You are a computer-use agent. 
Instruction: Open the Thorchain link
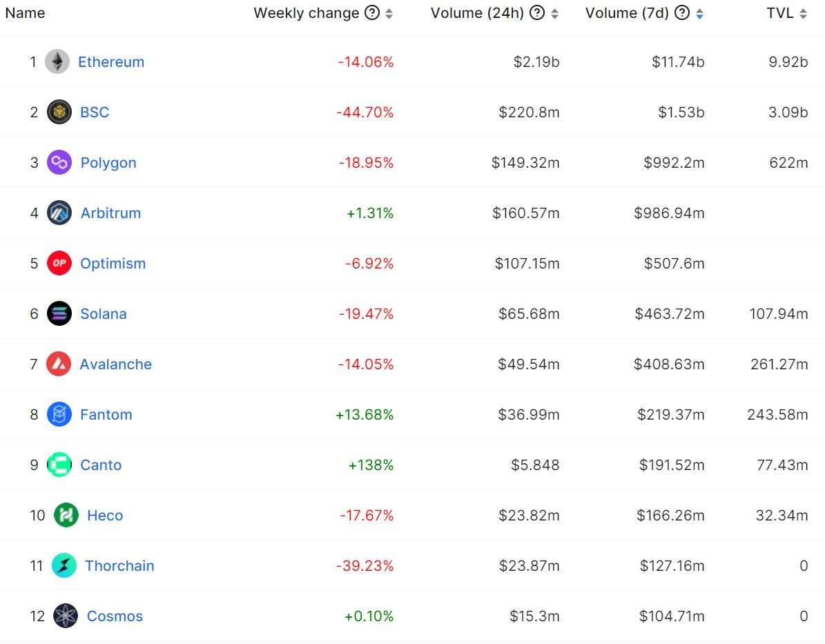(119, 566)
